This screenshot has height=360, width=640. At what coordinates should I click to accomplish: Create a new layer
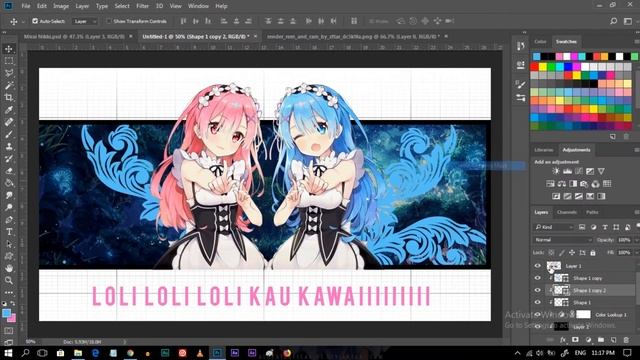click(613, 340)
